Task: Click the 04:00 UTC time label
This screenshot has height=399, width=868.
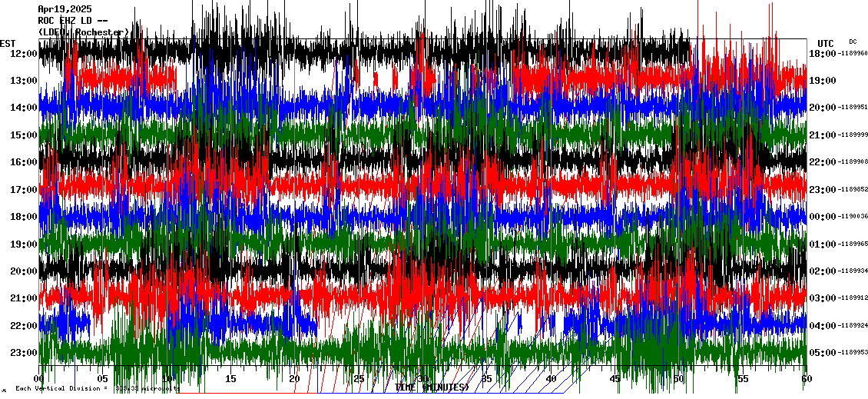Action: pos(823,325)
